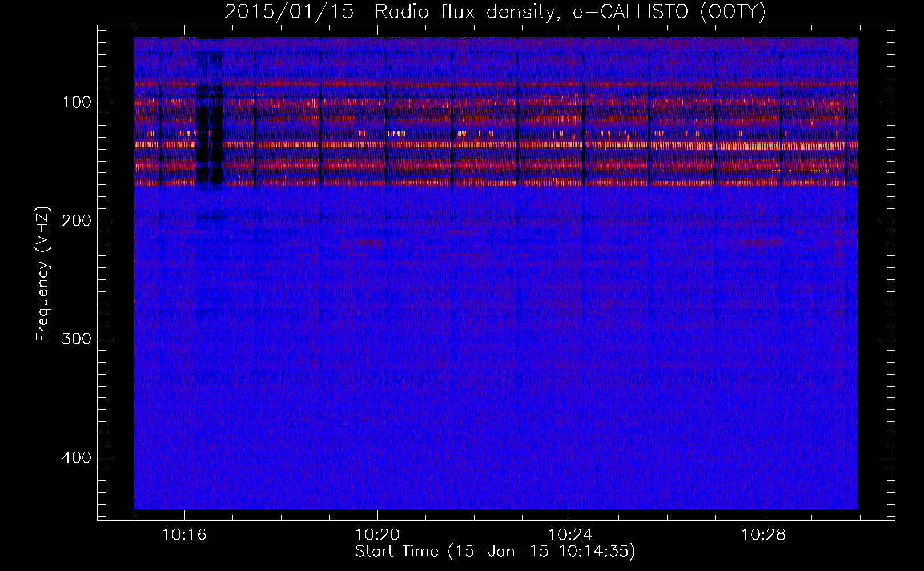The image size is (924, 571).
Task: Click the 'Frequency (MHZ)' axis label
Action: pyautogui.click(x=43, y=274)
